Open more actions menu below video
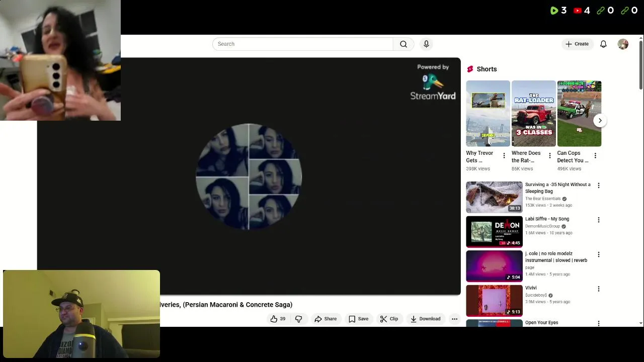This screenshot has width=644, height=362. (x=454, y=319)
